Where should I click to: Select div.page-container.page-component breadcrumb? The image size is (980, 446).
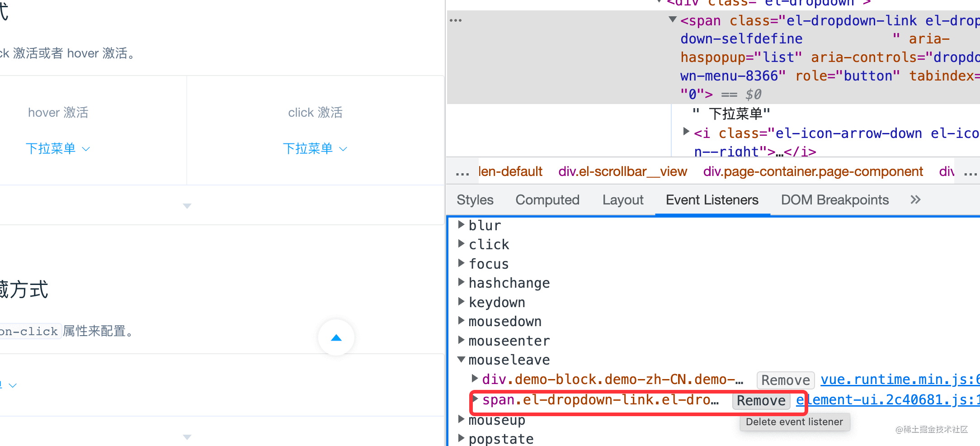click(813, 172)
